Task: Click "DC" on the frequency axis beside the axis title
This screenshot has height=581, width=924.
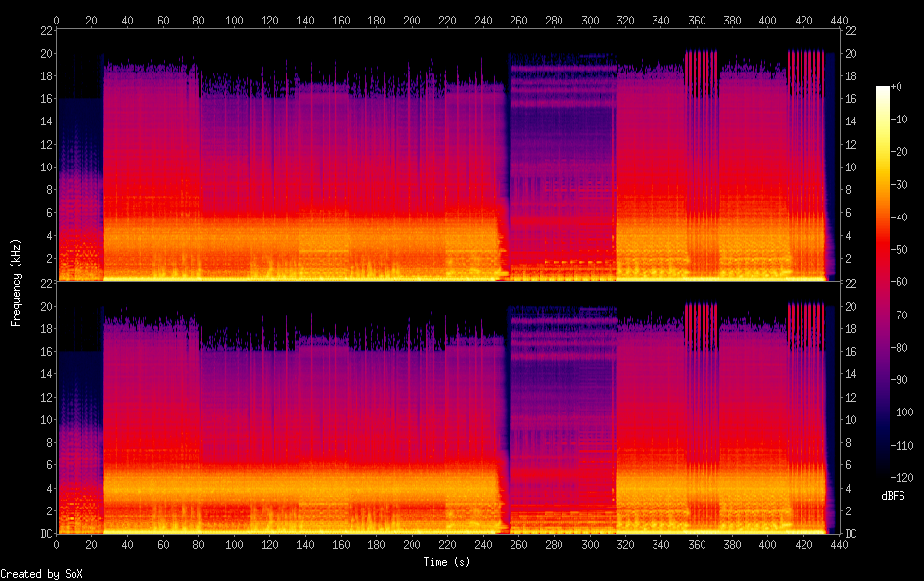Action: [x=47, y=534]
